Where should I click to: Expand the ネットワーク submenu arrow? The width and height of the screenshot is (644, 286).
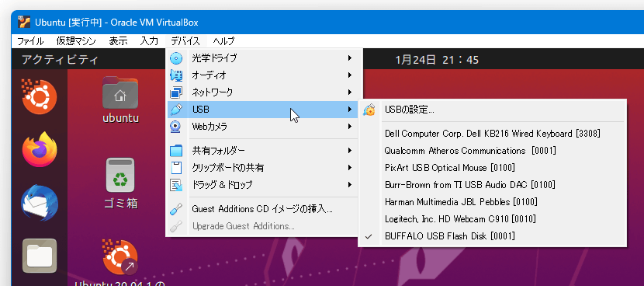(x=349, y=92)
